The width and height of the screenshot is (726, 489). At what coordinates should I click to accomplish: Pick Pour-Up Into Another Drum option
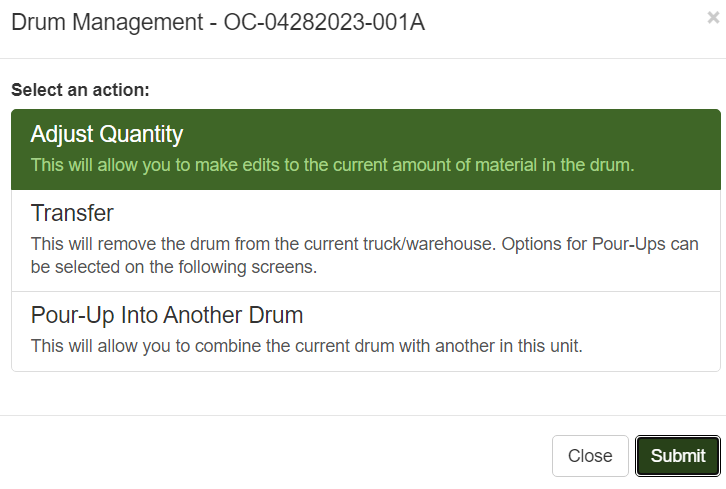tap(365, 331)
